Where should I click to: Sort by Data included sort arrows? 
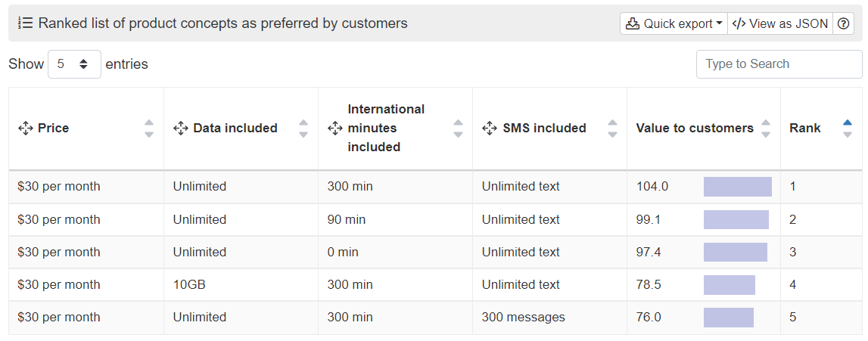tap(303, 129)
